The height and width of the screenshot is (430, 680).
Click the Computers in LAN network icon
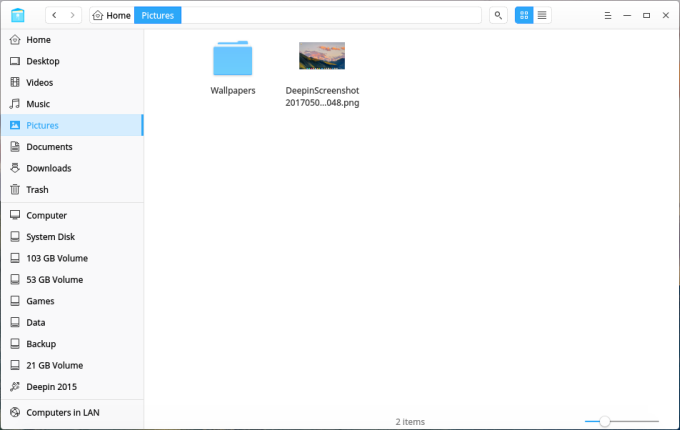15,412
